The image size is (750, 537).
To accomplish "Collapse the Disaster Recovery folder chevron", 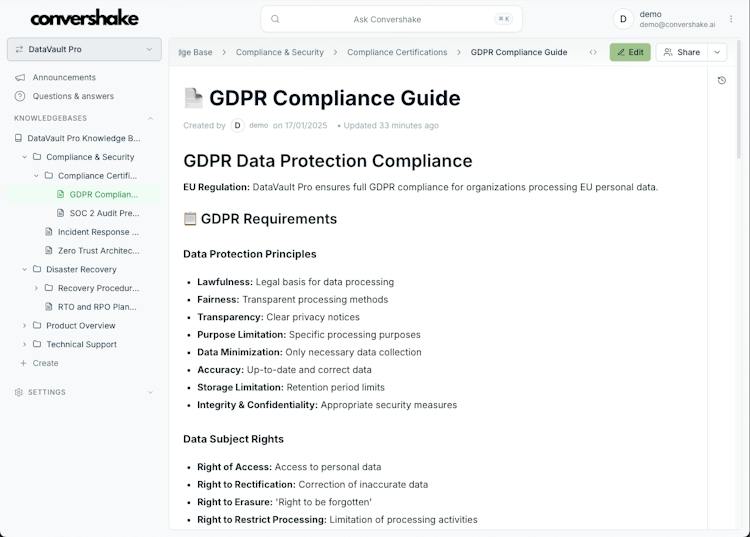I will pos(24,269).
